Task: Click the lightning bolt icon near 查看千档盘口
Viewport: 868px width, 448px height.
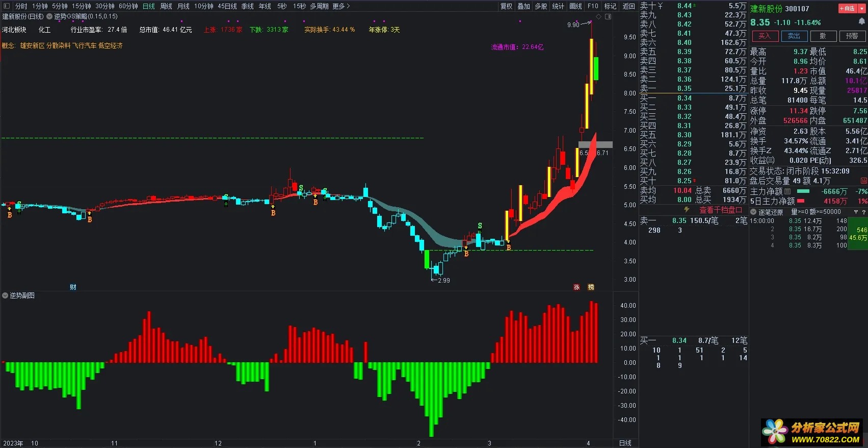Action: pos(687,210)
